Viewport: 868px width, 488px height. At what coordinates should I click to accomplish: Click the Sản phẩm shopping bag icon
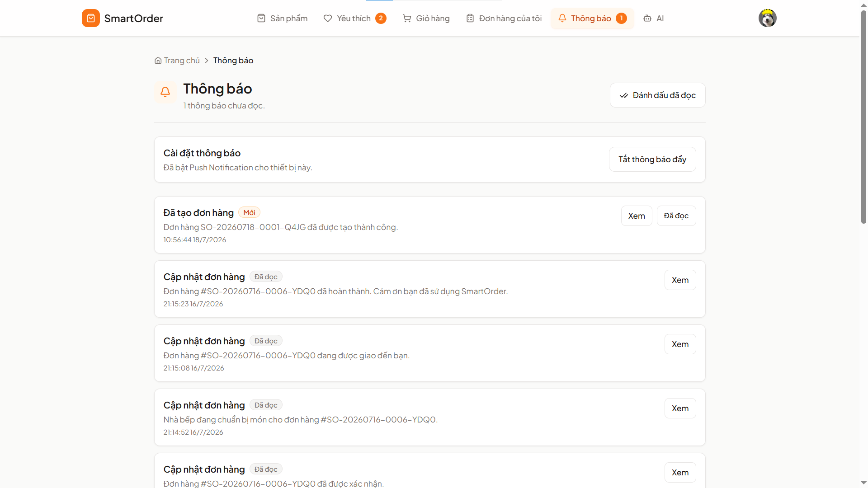coord(261,18)
